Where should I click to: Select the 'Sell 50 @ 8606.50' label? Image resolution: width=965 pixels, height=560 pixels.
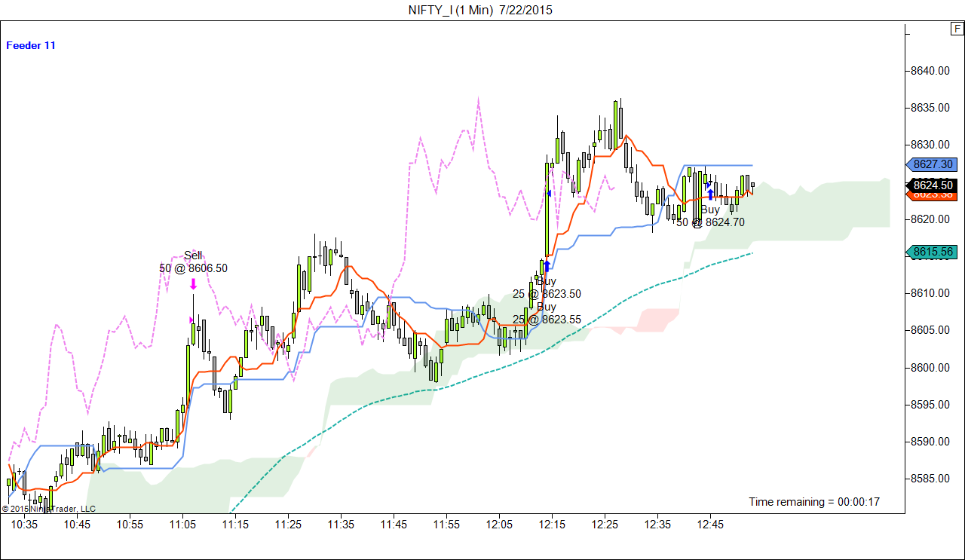[193, 262]
